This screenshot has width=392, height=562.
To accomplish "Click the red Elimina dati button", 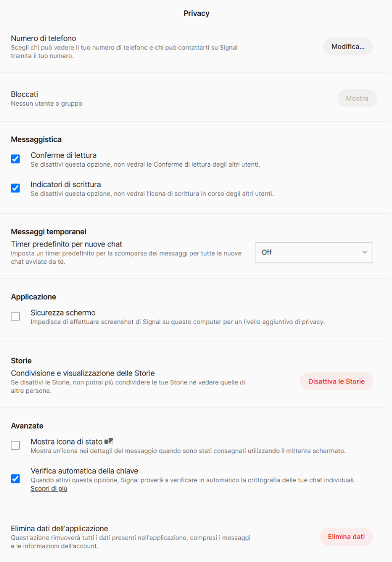I will pyautogui.click(x=346, y=537).
